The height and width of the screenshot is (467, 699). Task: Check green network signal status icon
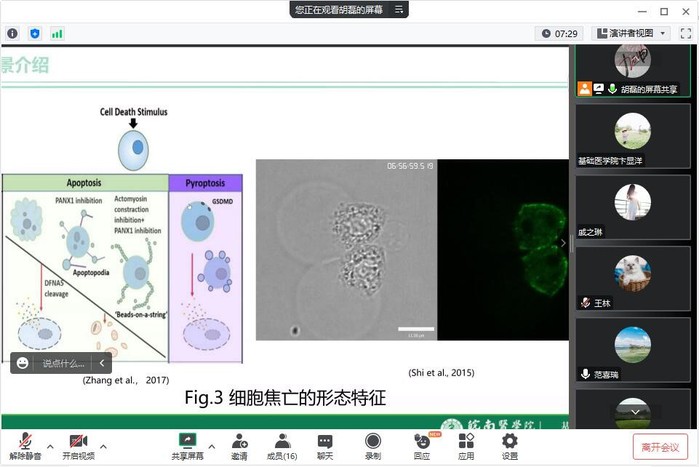[57, 33]
